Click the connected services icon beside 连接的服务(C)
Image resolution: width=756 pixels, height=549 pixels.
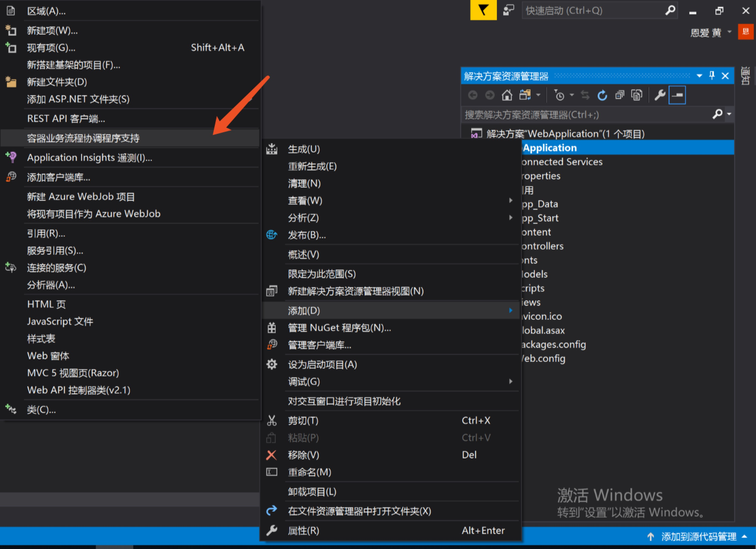tap(11, 267)
